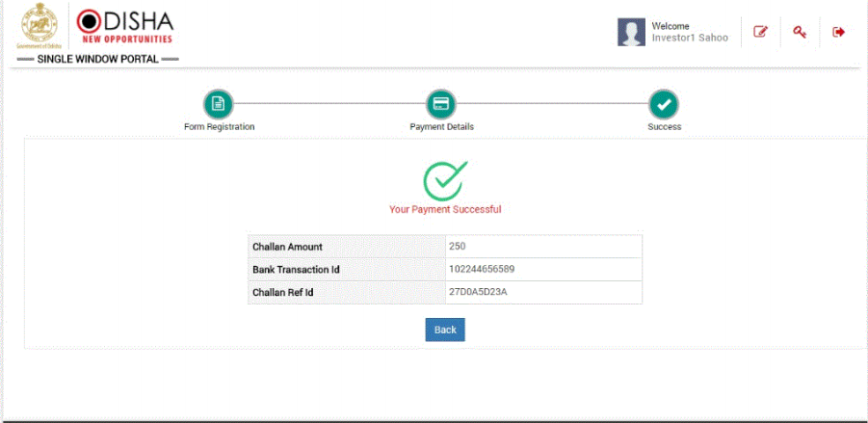Viewport: 868px width, 423px height.
Task: Click the Government of Odisha emblem
Action: pos(39,26)
